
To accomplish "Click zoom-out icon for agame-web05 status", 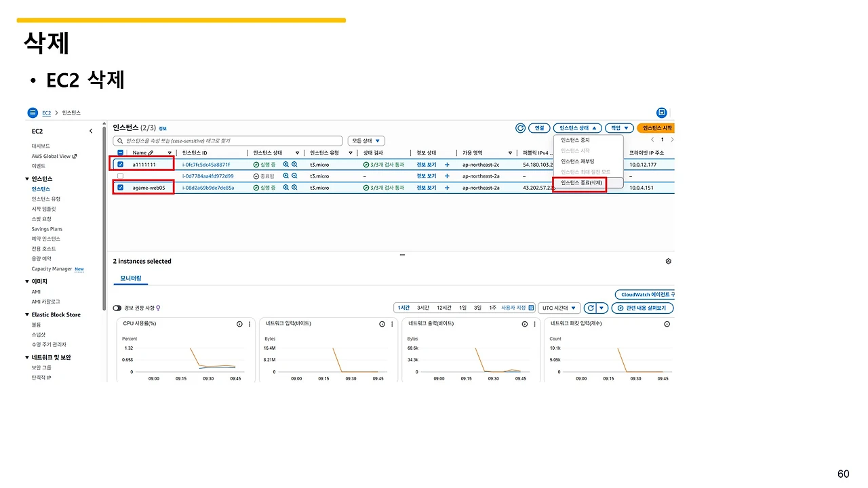I will 295,188.
